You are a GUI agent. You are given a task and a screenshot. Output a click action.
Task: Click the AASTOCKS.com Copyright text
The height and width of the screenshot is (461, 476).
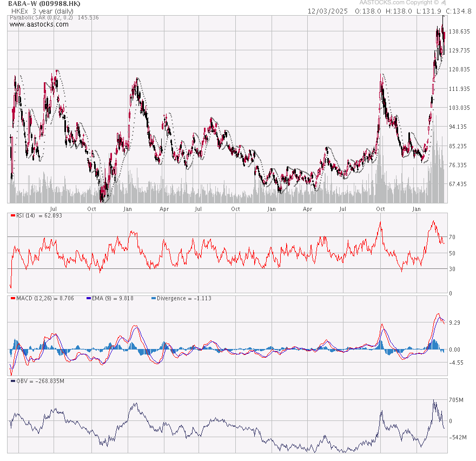point(399,3)
